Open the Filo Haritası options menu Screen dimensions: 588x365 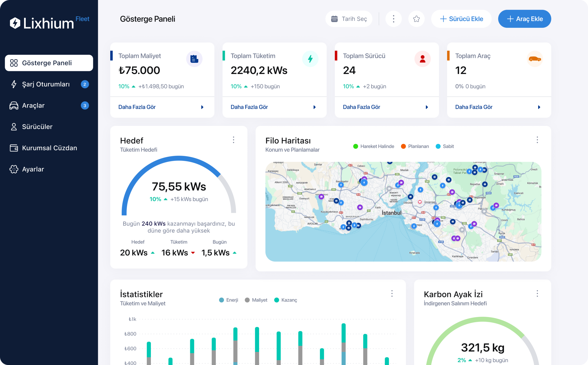click(x=537, y=140)
